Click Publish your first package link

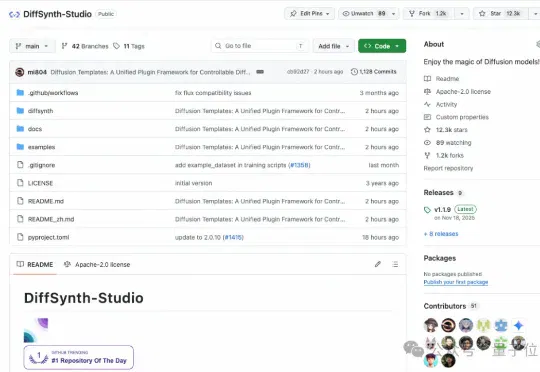tap(456, 282)
